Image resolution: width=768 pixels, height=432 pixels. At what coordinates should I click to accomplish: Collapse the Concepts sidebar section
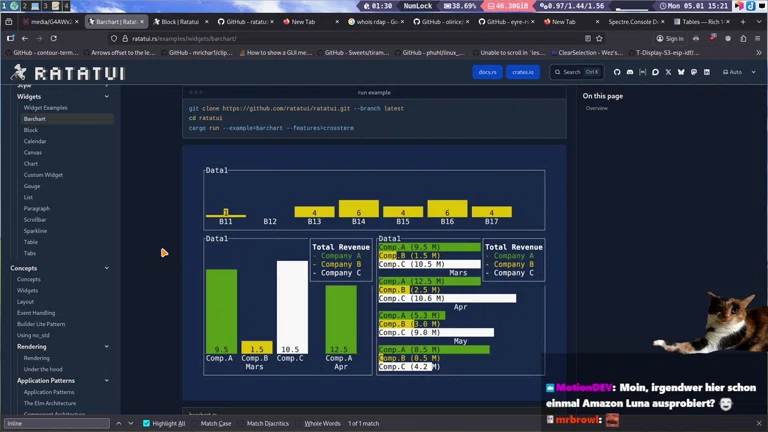point(107,268)
